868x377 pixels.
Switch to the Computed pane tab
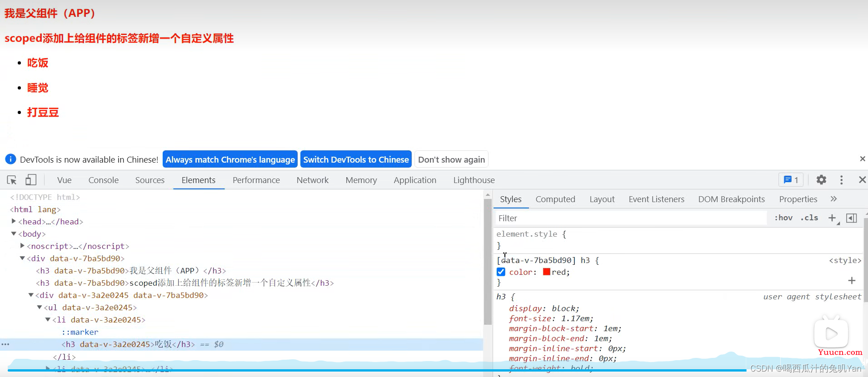coord(555,199)
